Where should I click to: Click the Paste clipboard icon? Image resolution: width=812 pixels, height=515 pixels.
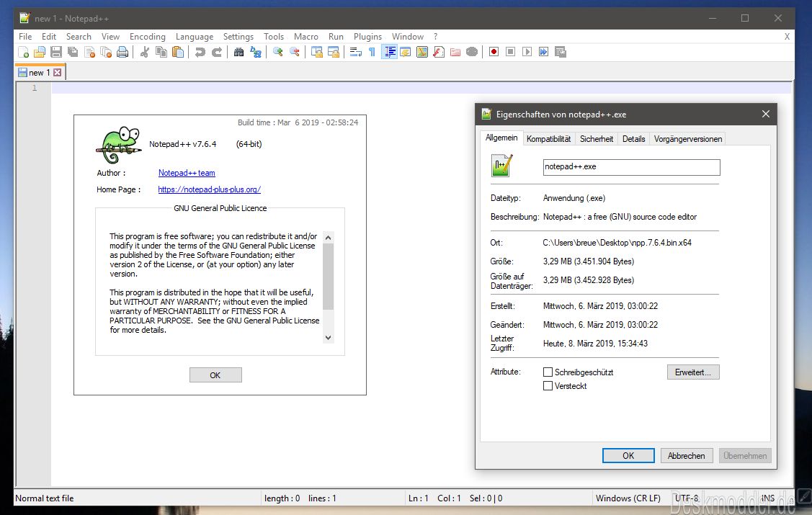pyautogui.click(x=178, y=52)
